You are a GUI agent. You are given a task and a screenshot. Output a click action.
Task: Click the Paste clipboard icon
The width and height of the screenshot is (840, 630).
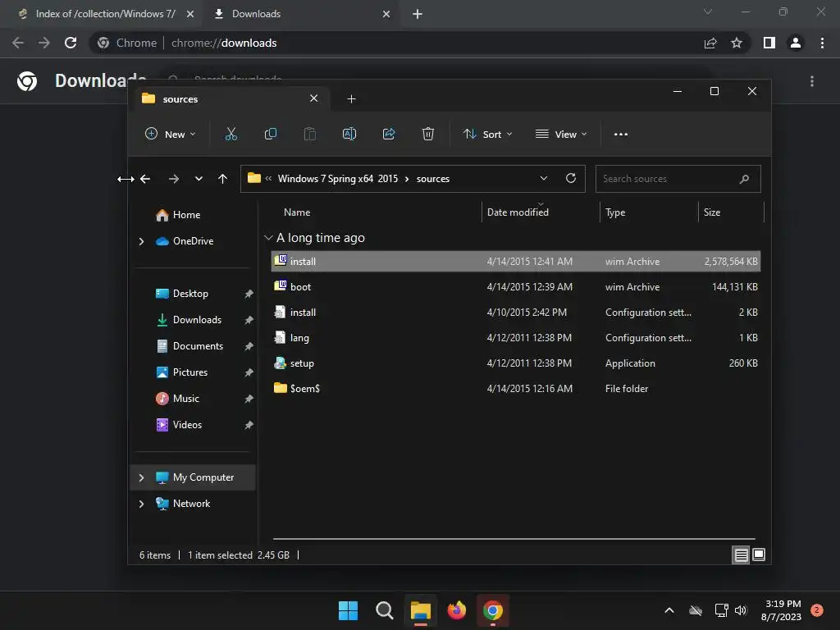(x=309, y=134)
